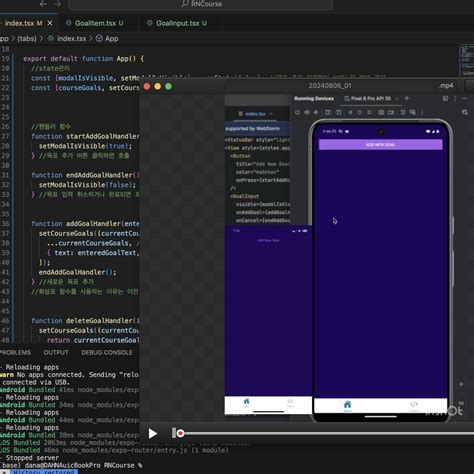
Task: Click the 'supported by WebStorm' banner
Action: tap(252, 128)
